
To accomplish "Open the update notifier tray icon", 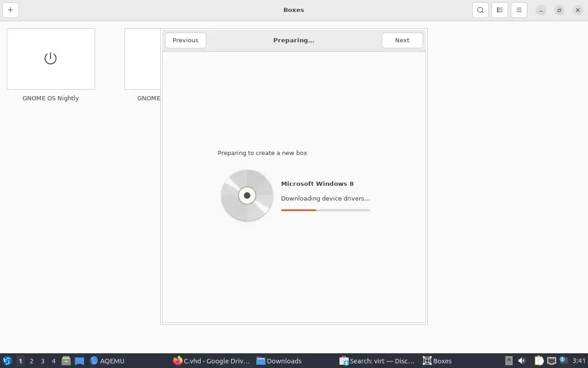I will coord(564,361).
